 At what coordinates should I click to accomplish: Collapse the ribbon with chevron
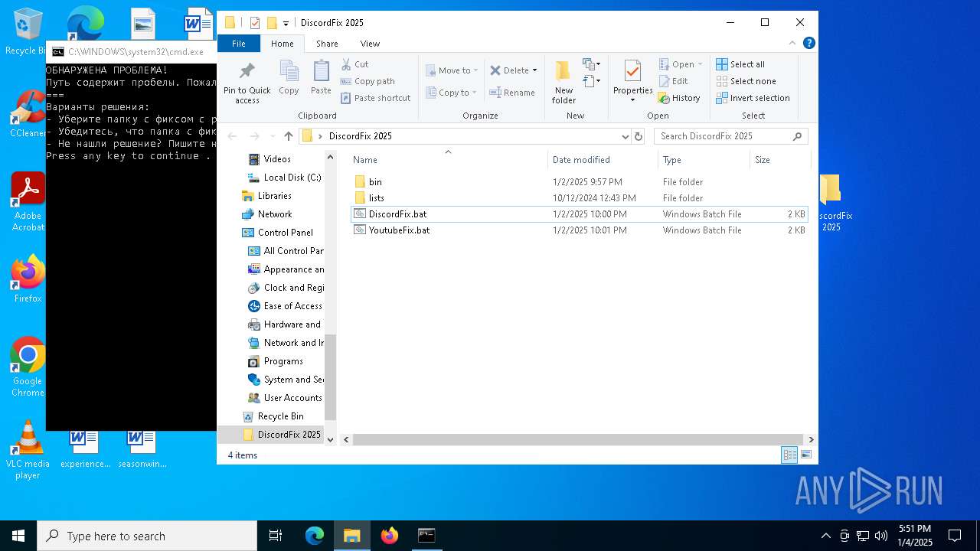pyautogui.click(x=792, y=44)
